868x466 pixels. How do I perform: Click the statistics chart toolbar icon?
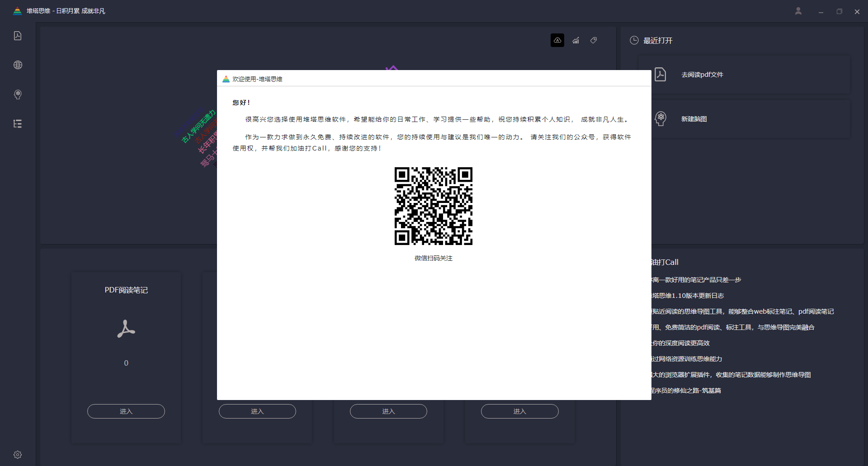point(576,40)
